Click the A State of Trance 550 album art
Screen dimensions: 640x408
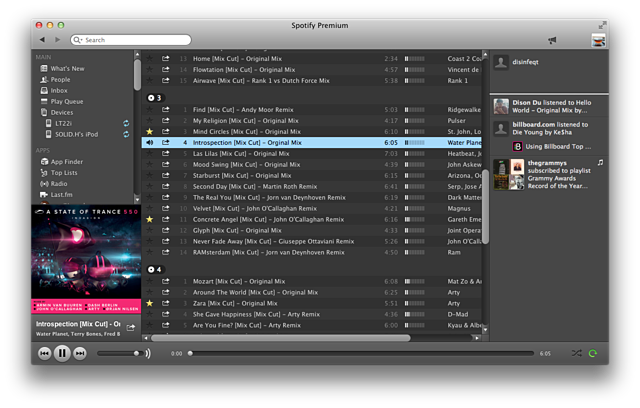86,259
